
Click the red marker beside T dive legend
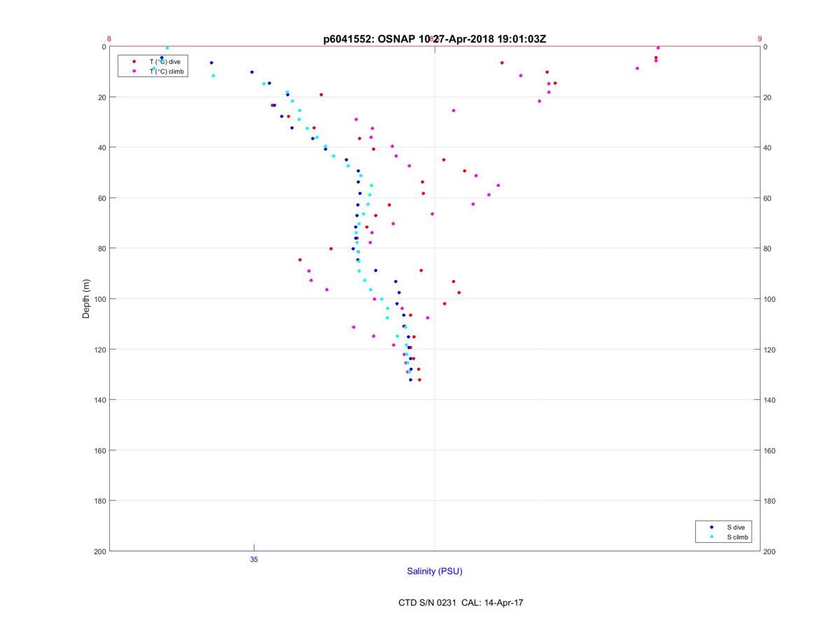pos(134,62)
